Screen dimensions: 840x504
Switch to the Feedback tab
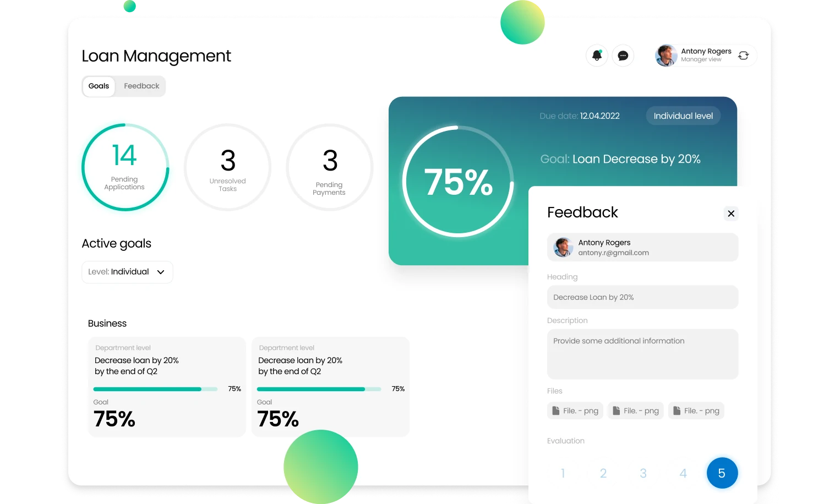[141, 86]
